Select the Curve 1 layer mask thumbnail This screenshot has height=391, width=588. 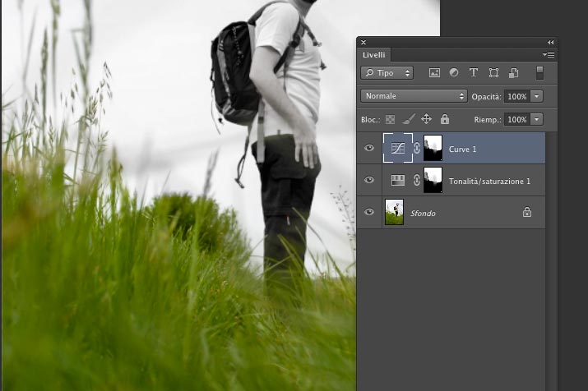click(433, 148)
